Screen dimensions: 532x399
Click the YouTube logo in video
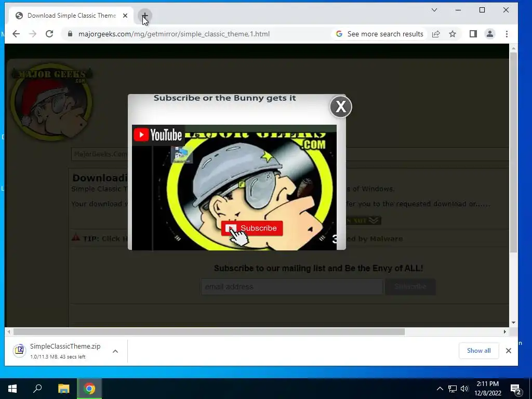158,135
